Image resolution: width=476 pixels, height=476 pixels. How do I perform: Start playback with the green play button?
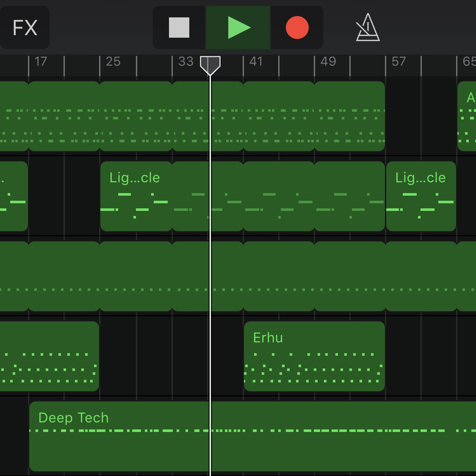(238, 27)
